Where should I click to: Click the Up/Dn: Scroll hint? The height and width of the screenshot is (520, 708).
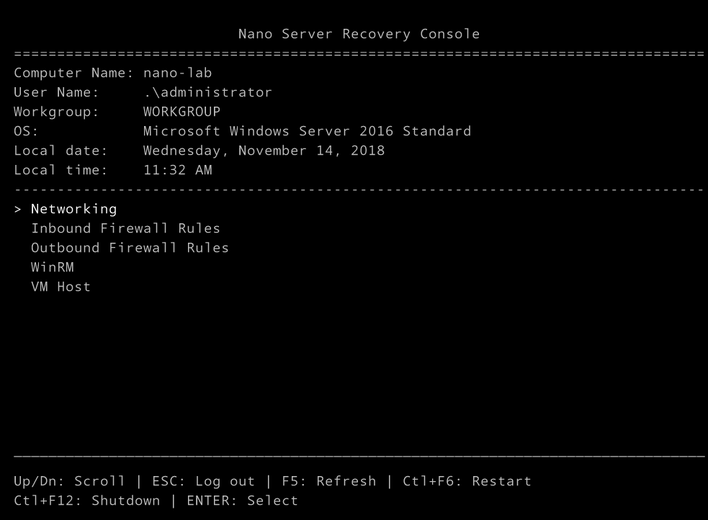(70, 481)
